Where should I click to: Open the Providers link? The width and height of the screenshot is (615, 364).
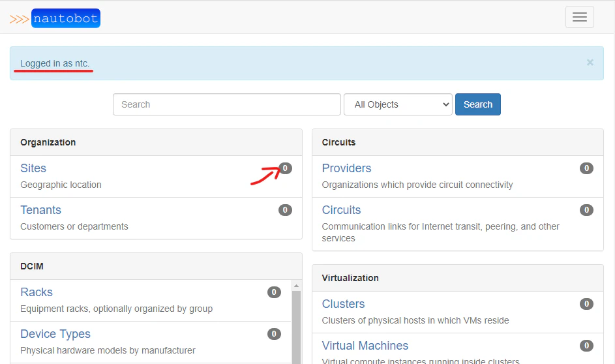click(x=346, y=168)
